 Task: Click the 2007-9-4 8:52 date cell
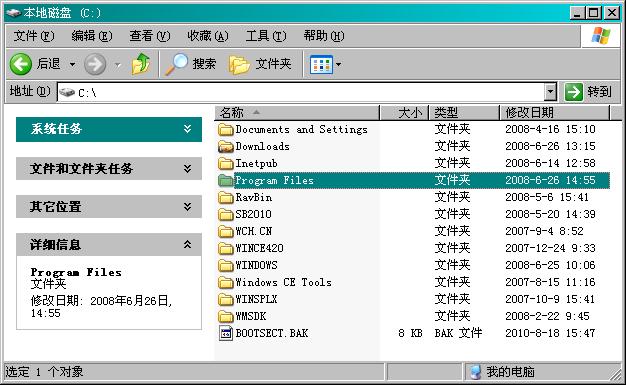(x=544, y=231)
